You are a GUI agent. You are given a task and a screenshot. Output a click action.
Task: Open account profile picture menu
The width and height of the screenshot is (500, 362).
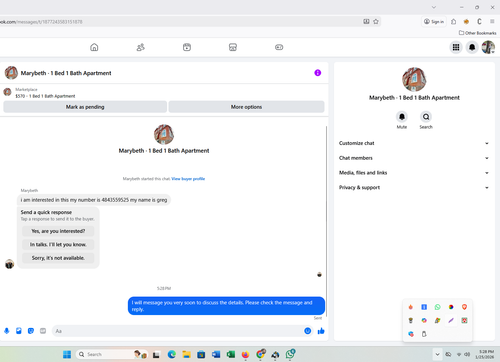[x=488, y=47]
